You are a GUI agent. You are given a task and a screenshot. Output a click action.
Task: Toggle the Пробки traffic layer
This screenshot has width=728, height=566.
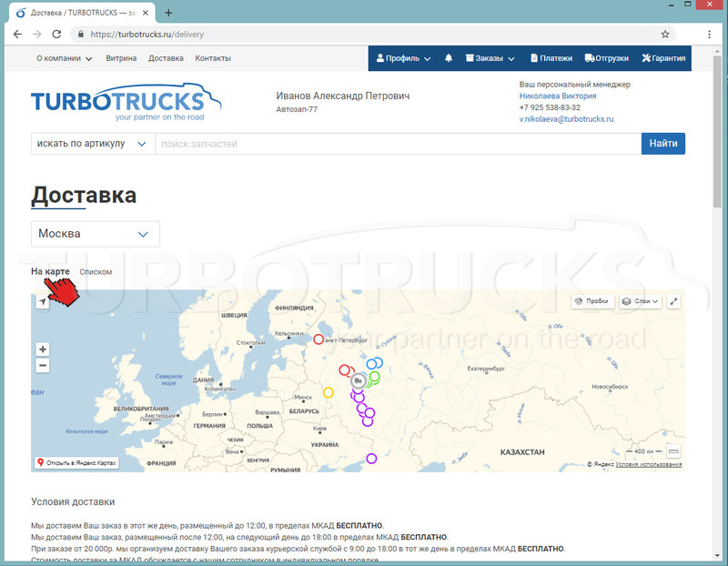593,301
